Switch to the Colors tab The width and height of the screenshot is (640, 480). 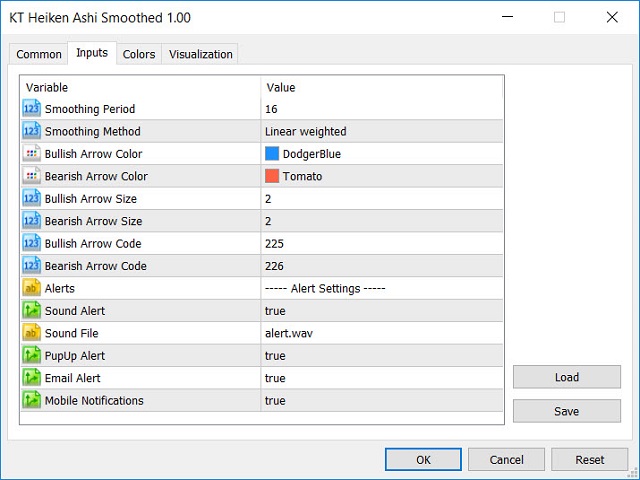[x=139, y=54]
